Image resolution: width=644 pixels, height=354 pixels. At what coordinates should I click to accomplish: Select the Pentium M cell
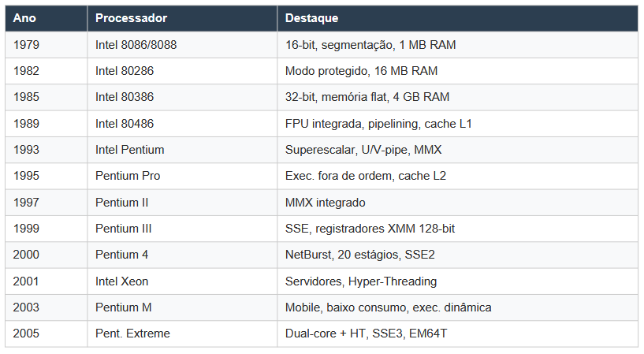tap(182, 307)
